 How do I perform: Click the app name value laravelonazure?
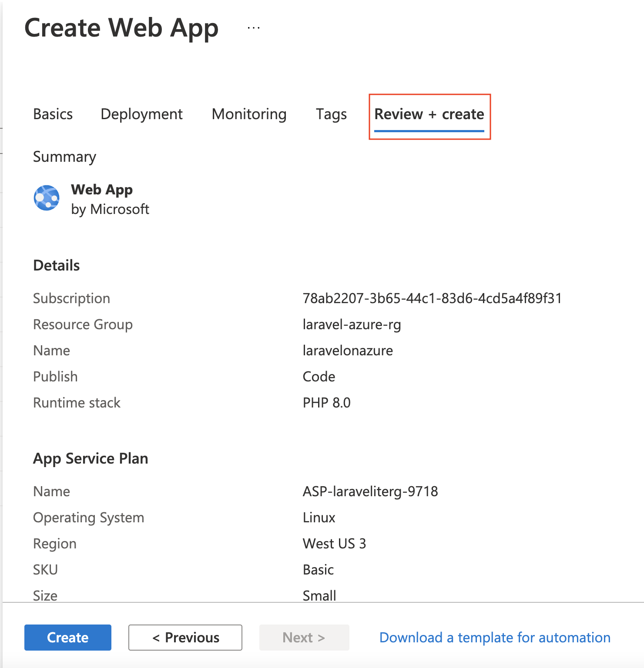coord(348,351)
